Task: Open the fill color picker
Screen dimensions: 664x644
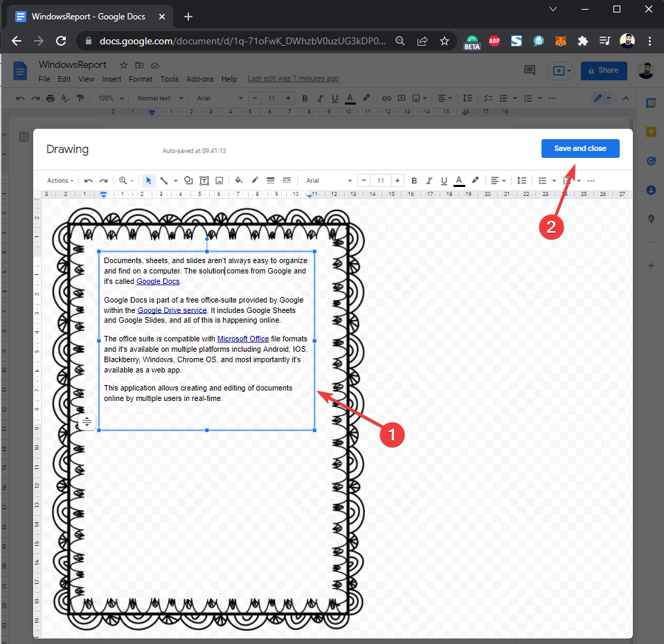Action: click(238, 181)
